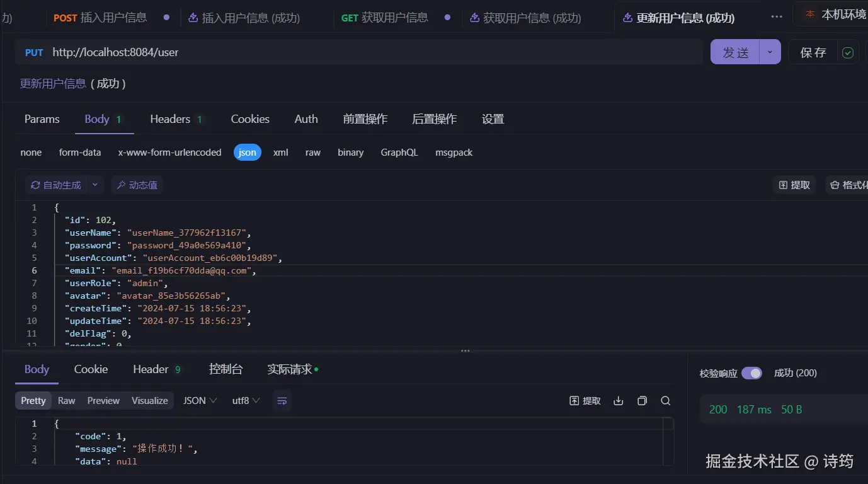Click the 提取 button in response toolbar
The width and height of the screenshot is (868, 484).
click(585, 401)
